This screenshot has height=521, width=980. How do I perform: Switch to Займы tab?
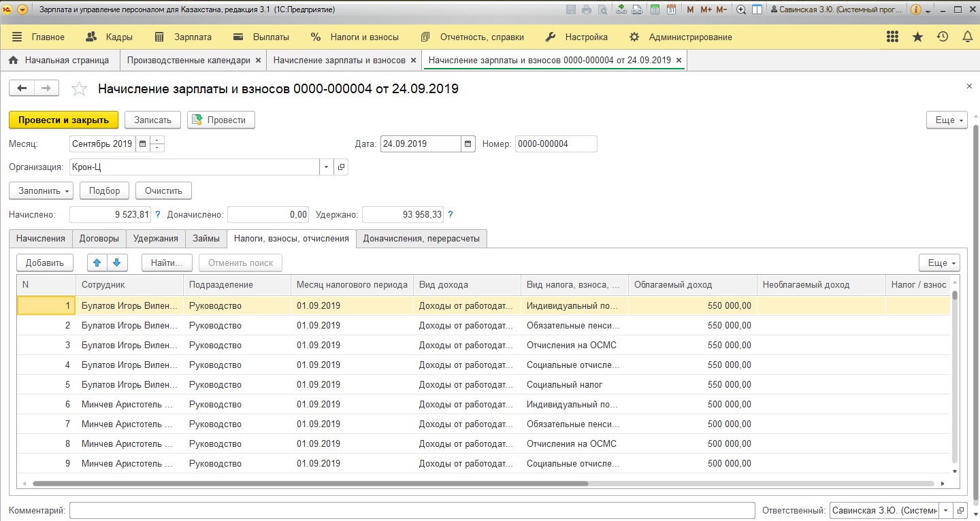click(206, 239)
